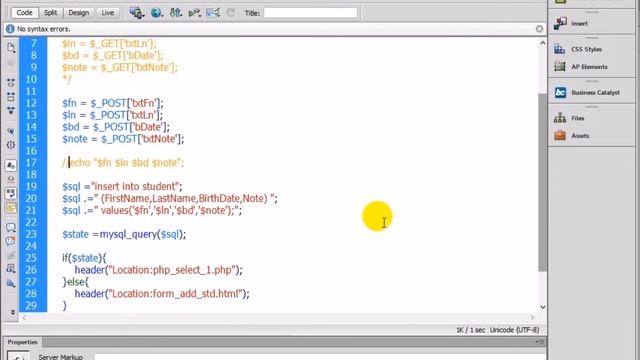Screen dimensions: 640x360
Task: Switch to Design view
Action: [78, 13]
